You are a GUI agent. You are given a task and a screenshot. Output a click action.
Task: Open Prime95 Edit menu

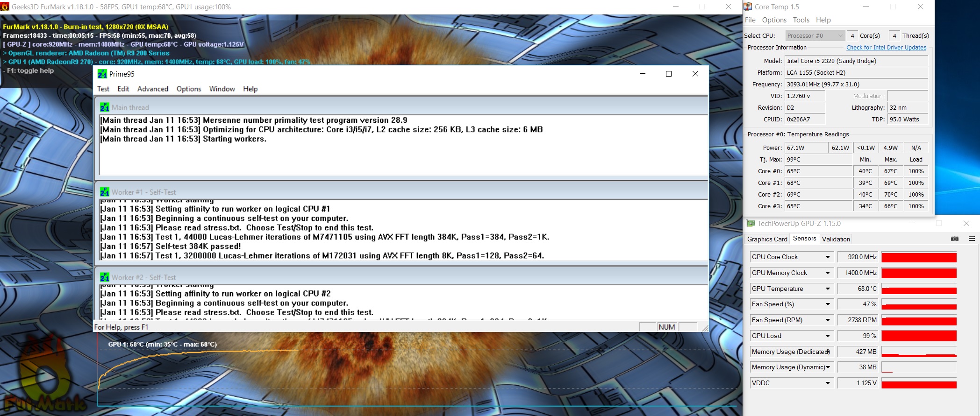[x=123, y=89]
